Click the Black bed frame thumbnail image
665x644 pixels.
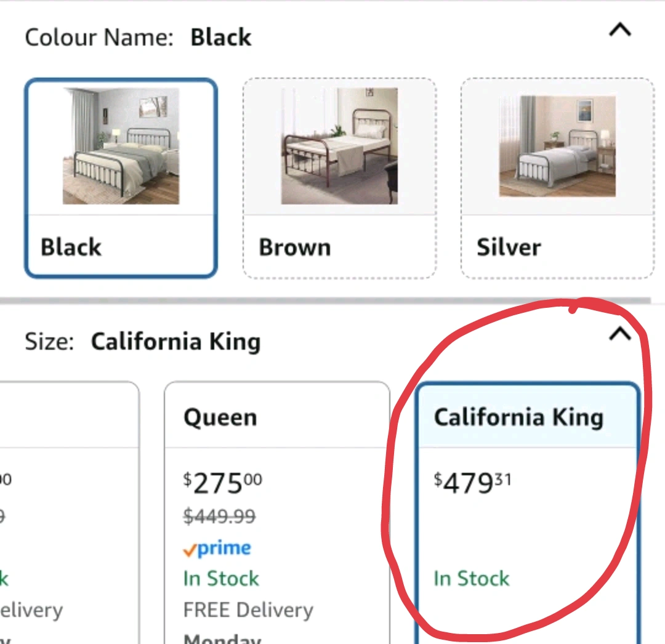(x=121, y=146)
